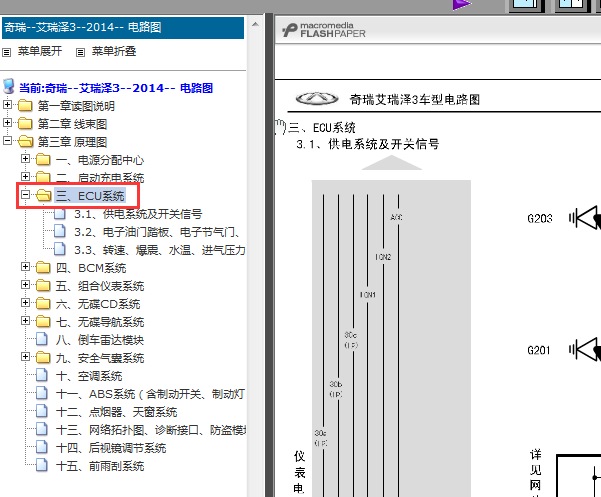Click folder icon of 五、组合仪表系统

tap(43, 285)
